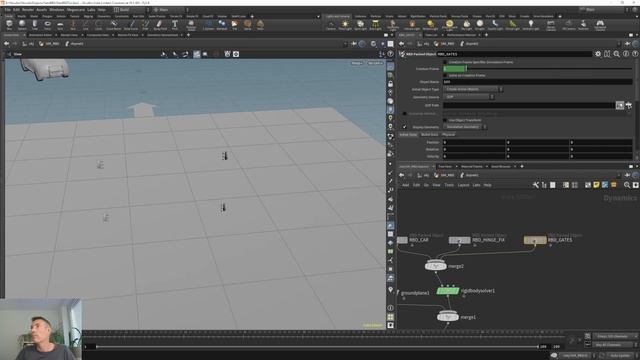This screenshot has width=640, height=360.
Task: Open the Initial Object Type dropdown
Action: point(473,89)
